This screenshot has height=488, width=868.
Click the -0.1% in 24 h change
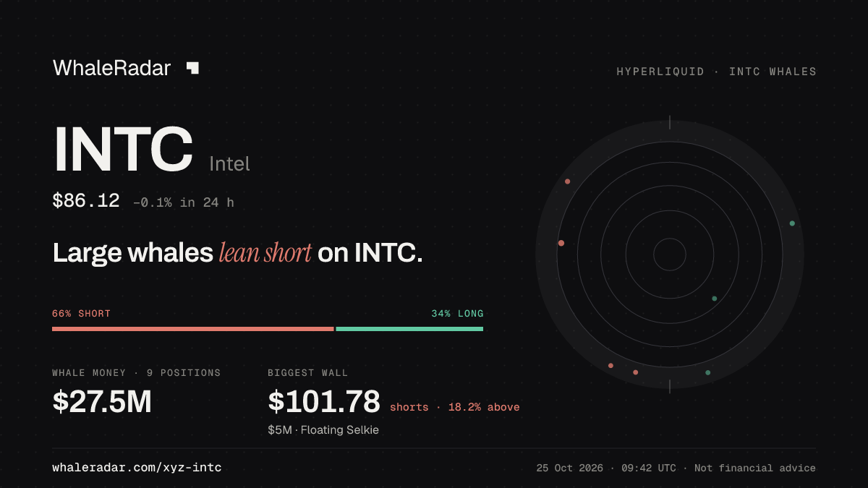184,202
